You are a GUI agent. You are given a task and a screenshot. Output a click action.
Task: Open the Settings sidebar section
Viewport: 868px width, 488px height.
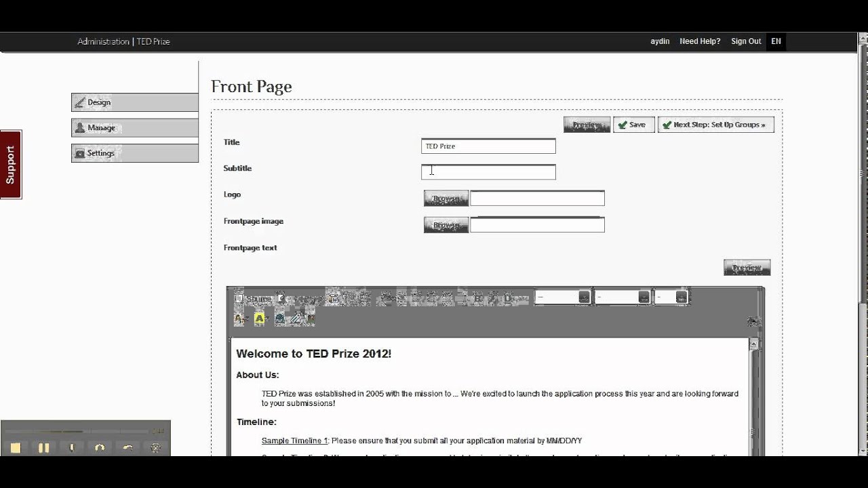(x=134, y=153)
